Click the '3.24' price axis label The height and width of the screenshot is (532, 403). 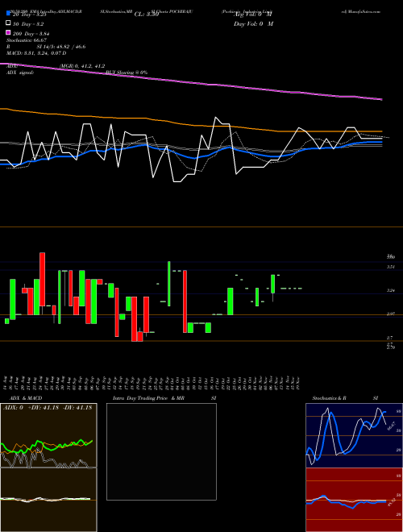tap(391, 290)
